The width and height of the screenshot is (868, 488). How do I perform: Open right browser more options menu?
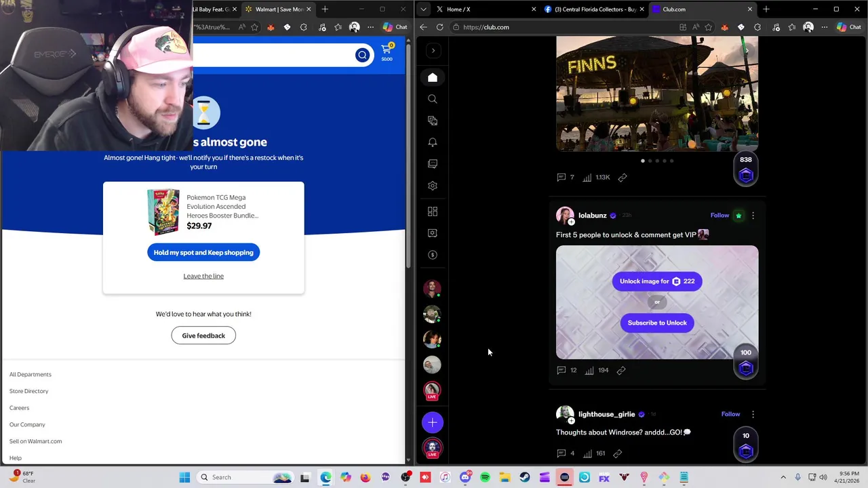(x=825, y=27)
